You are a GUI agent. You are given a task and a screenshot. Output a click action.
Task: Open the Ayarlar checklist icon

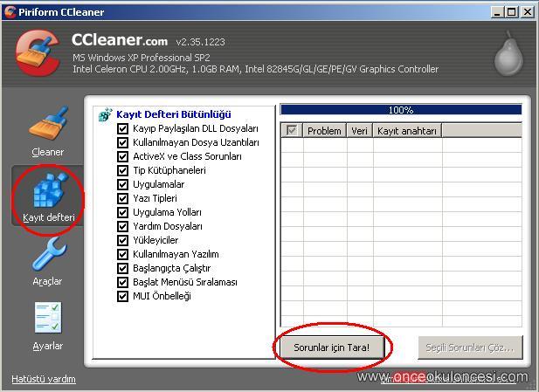click(x=48, y=318)
